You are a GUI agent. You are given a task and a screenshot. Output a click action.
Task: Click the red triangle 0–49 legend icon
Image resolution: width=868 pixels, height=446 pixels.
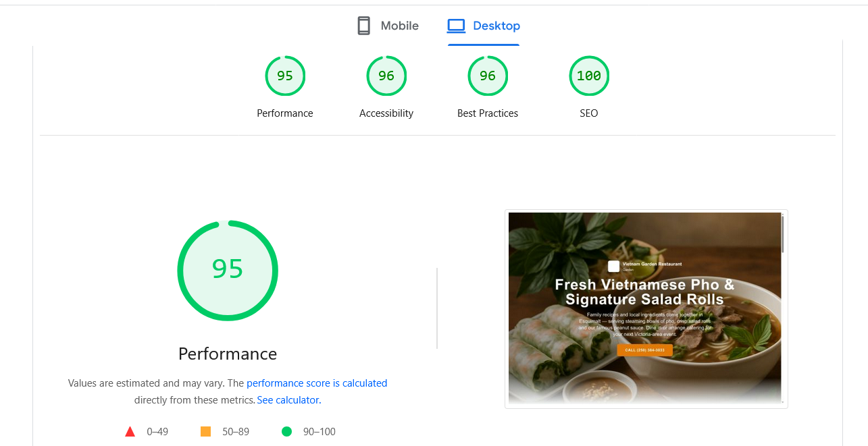pos(130,431)
